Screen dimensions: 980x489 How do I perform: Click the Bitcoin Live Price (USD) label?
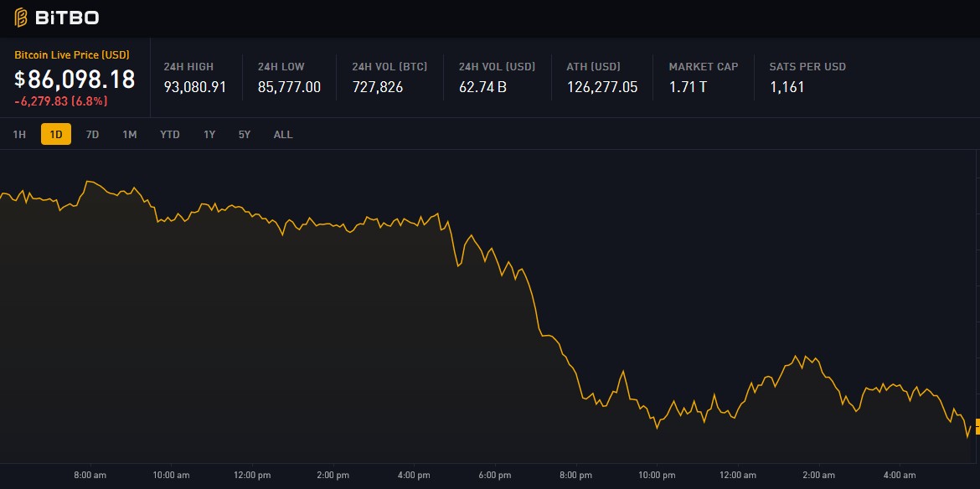[72, 54]
